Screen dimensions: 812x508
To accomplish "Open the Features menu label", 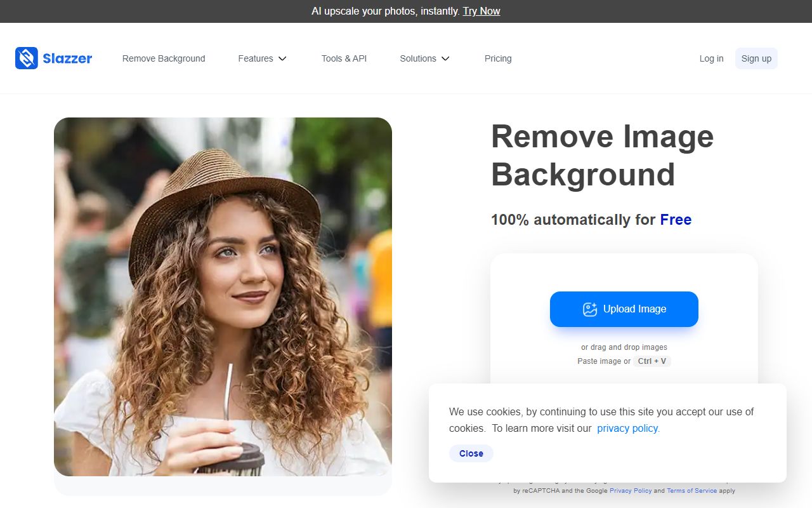I will (256, 58).
